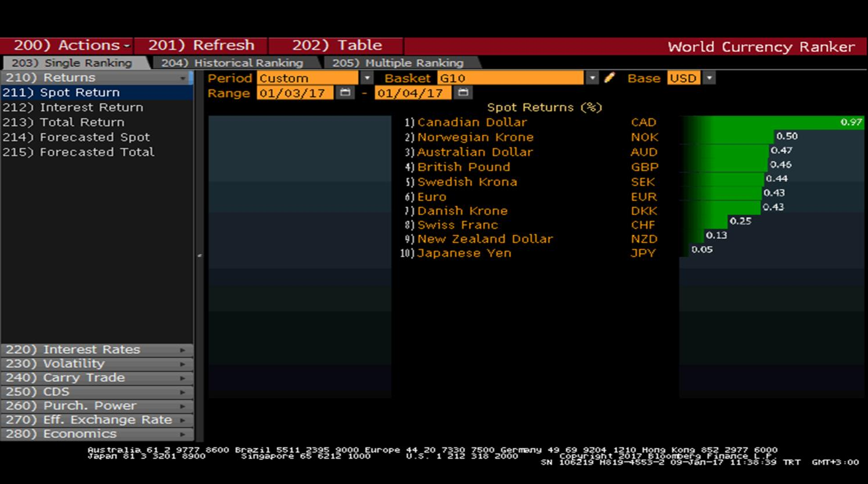Open 6) Euro row
Screen dimensions: 868x484
point(426,197)
